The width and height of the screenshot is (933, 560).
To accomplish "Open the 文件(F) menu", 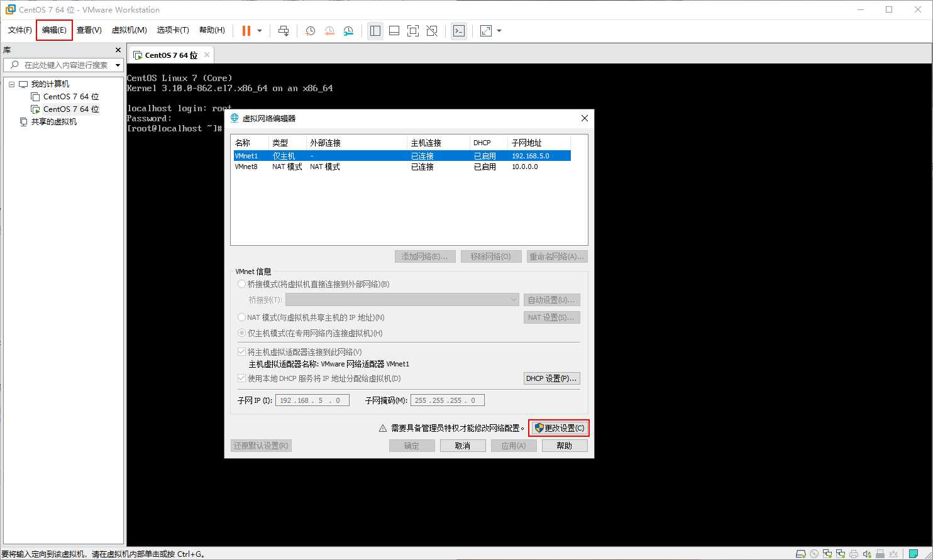I will click(19, 30).
